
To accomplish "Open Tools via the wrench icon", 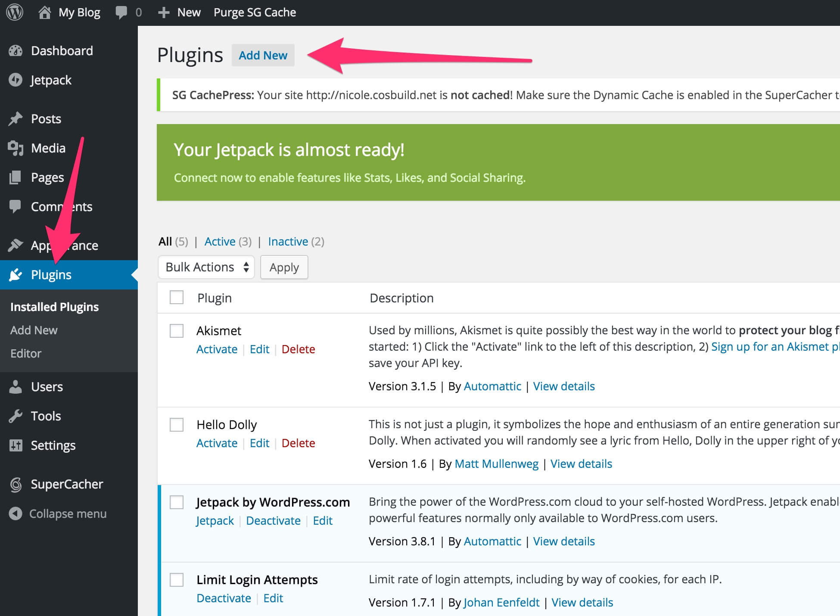I will (16, 416).
